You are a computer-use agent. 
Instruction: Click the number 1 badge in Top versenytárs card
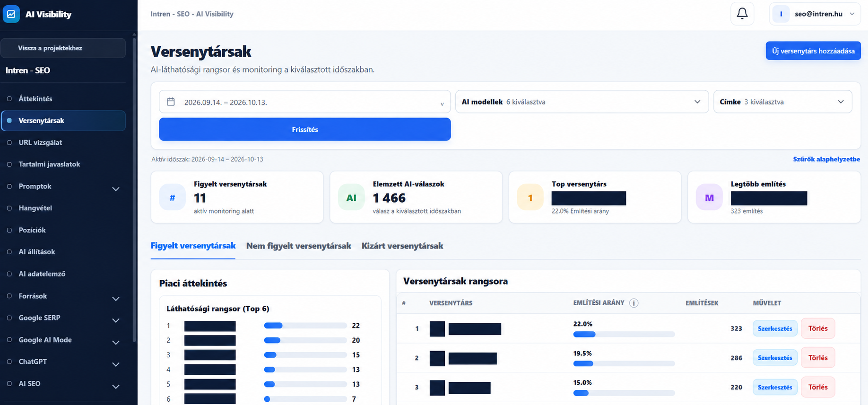(x=530, y=198)
